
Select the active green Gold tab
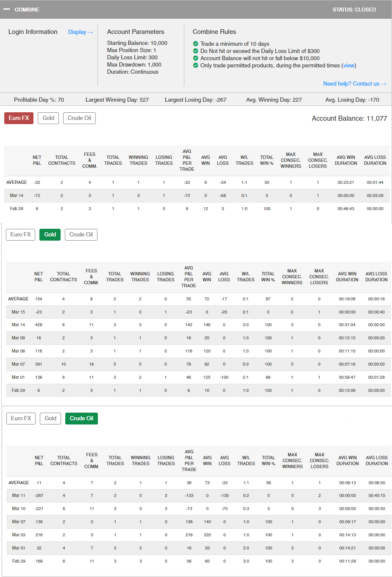(50, 235)
